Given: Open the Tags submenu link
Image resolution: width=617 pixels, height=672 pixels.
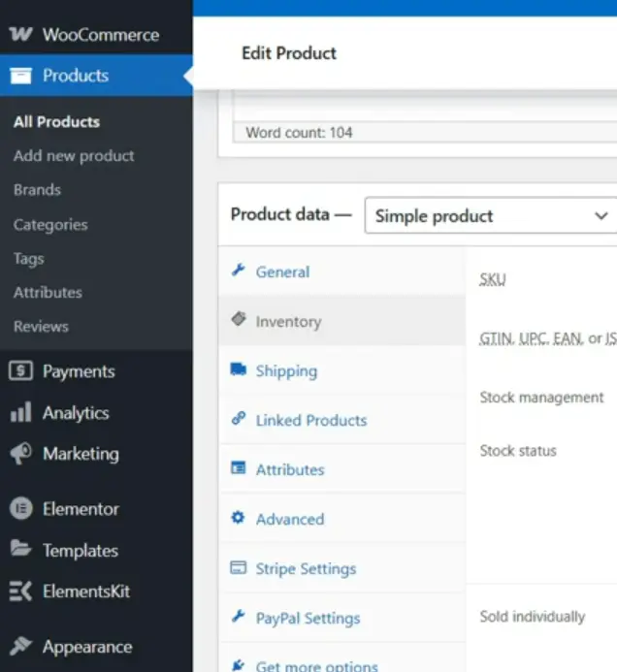Looking at the screenshot, I should (x=29, y=259).
